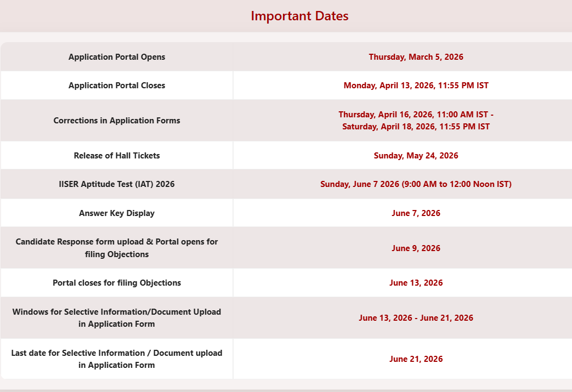This screenshot has height=392, width=572.
Task: Click the Thursday, March 5, 2026 date
Action: click(416, 57)
